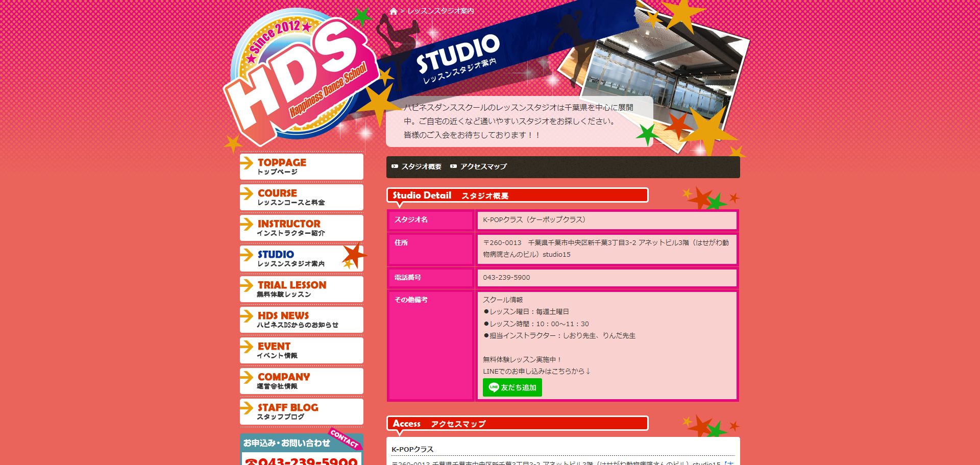980x465 pixels.
Task: Click the Access アクセスマップ section heading
Action: coord(518,424)
